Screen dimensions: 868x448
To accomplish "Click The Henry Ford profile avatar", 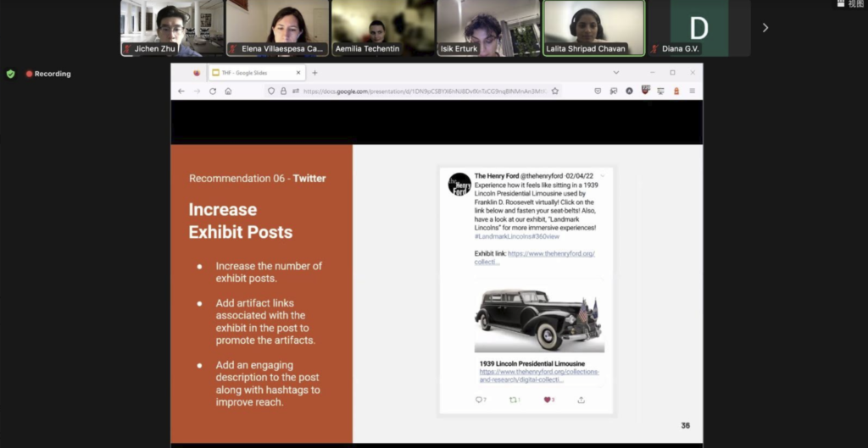I will (459, 184).
